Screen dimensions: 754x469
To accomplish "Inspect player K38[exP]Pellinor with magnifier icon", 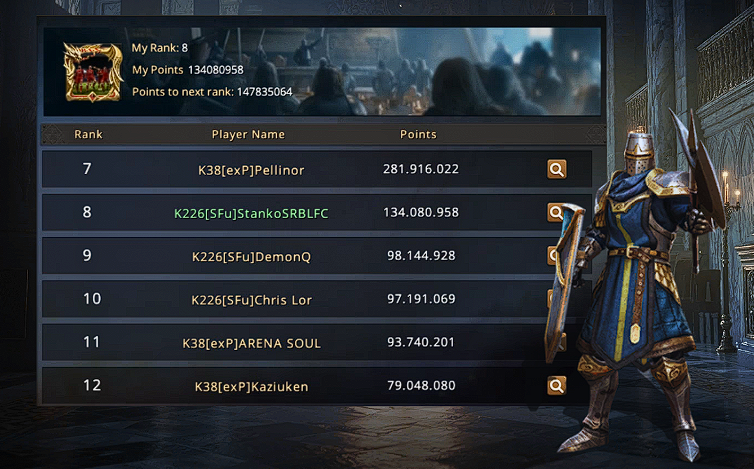I will (x=556, y=169).
